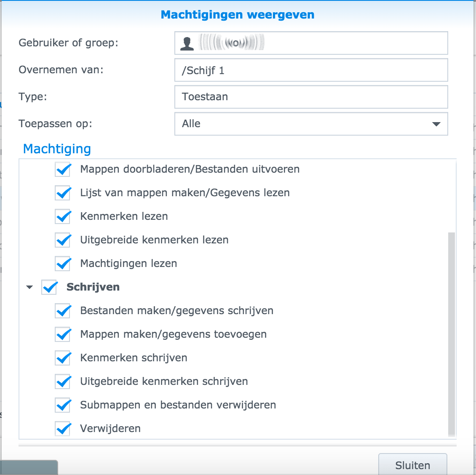Toggle the Schrijven group checkbox
Screen dimensions: 476x475
pyautogui.click(x=49, y=287)
